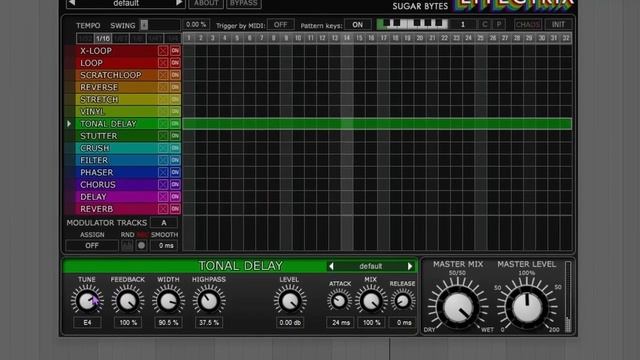Click the MASTER MIX knob
The image size is (640, 360).
pyautogui.click(x=458, y=308)
